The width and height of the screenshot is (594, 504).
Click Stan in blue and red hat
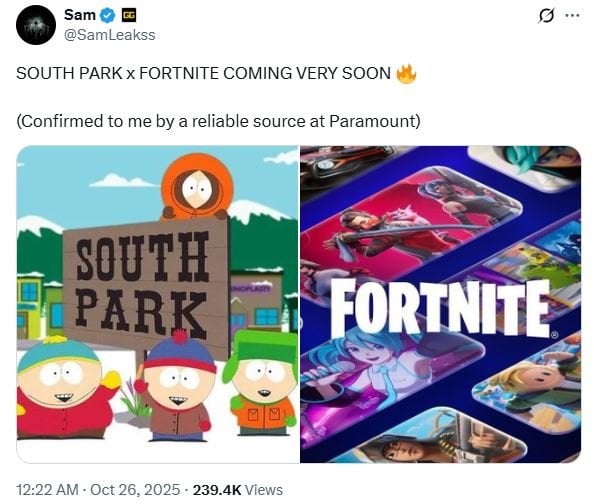tap(176, 387)
